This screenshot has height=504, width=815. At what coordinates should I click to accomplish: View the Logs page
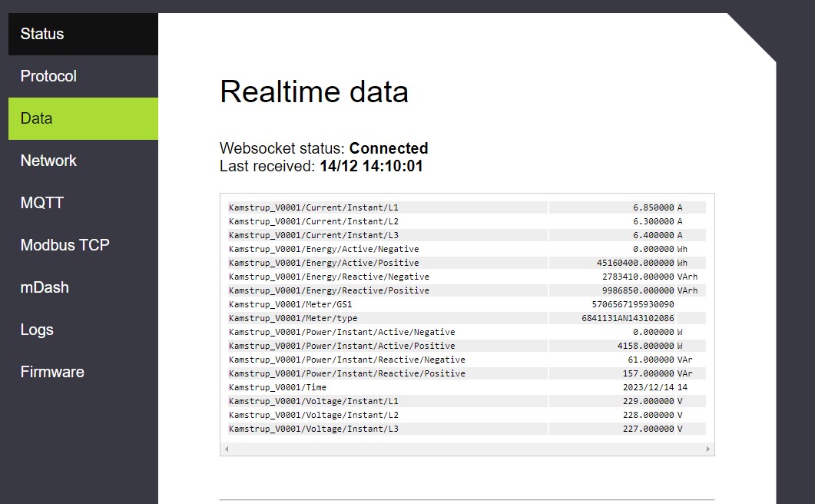[83, 330]
